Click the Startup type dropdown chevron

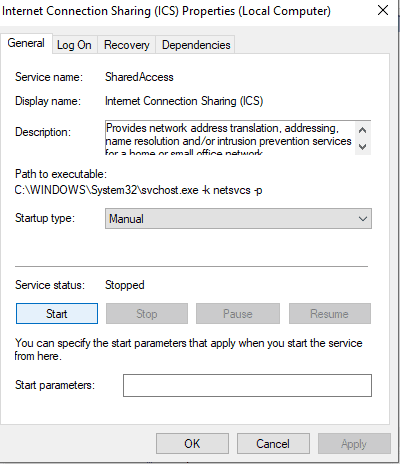click(363, 219)
